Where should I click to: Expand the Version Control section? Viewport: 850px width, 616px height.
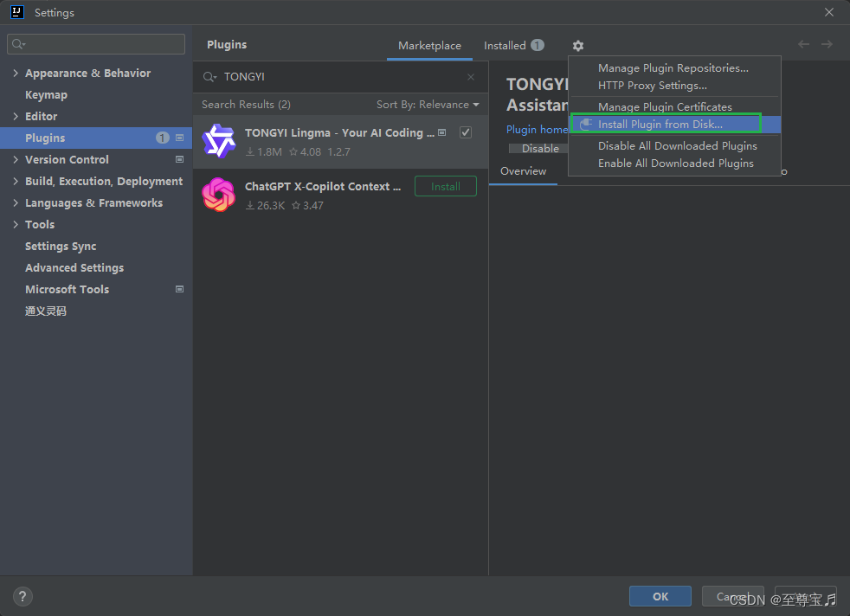[16, 160]
